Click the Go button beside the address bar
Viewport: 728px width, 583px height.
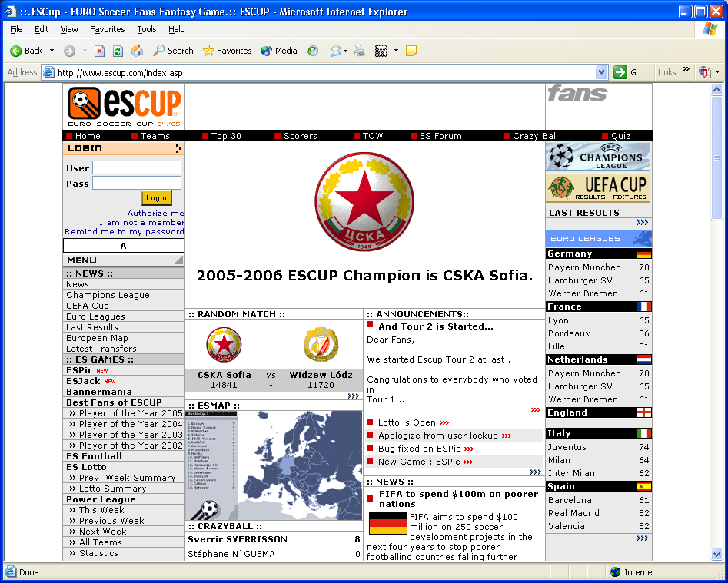click(628, 72)
